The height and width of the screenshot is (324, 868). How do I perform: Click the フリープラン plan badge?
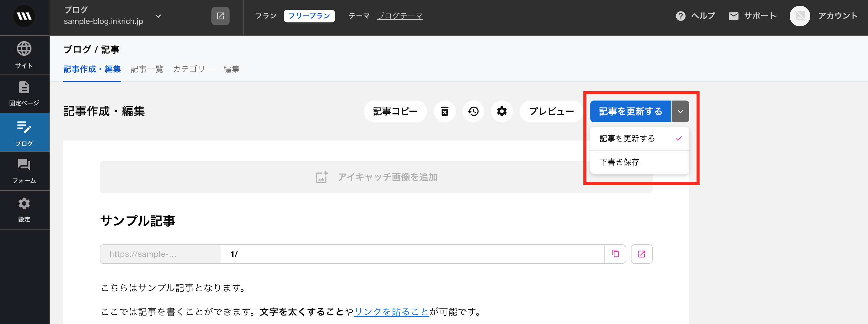(309, 16)
